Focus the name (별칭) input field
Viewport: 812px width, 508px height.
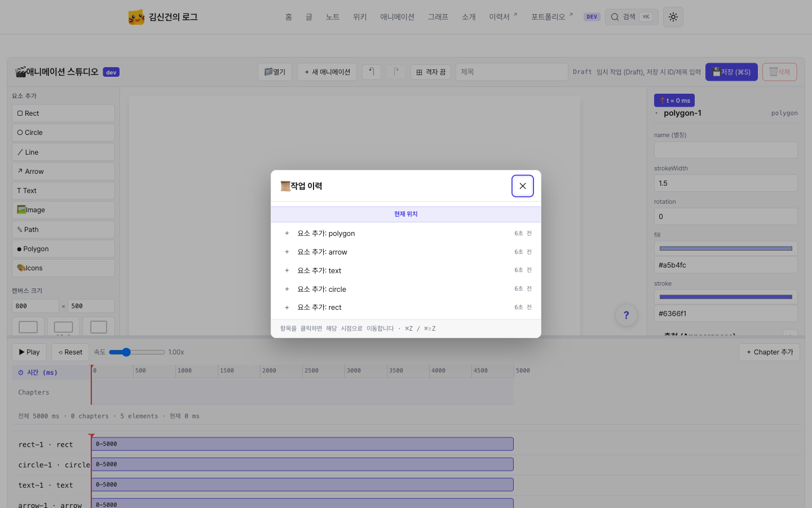point(726,150)
